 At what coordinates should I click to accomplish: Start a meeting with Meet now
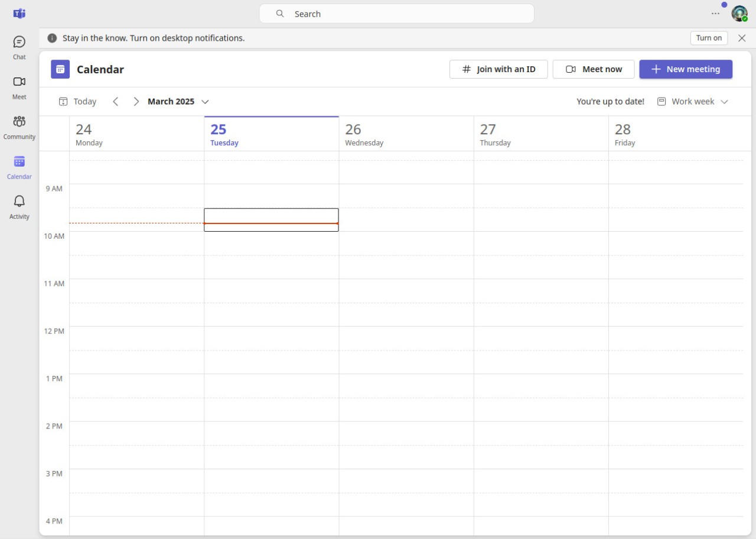tap(594, 69)
